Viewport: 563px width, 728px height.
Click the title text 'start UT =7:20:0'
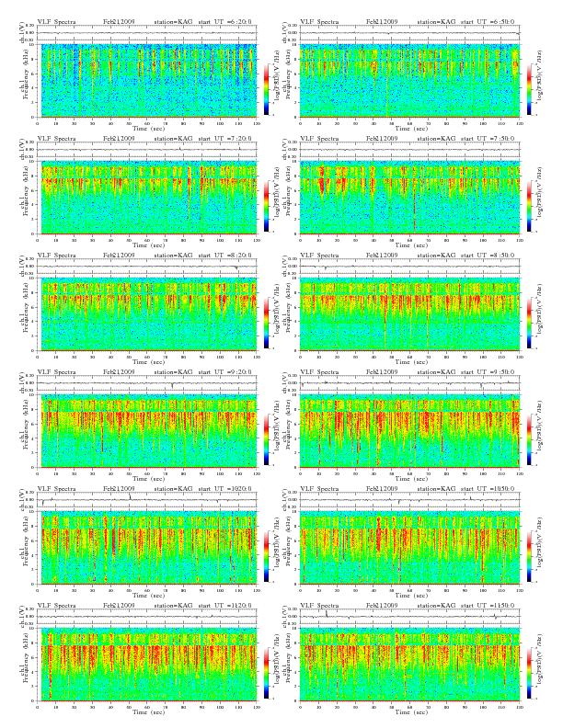click(x=224, y=139)
